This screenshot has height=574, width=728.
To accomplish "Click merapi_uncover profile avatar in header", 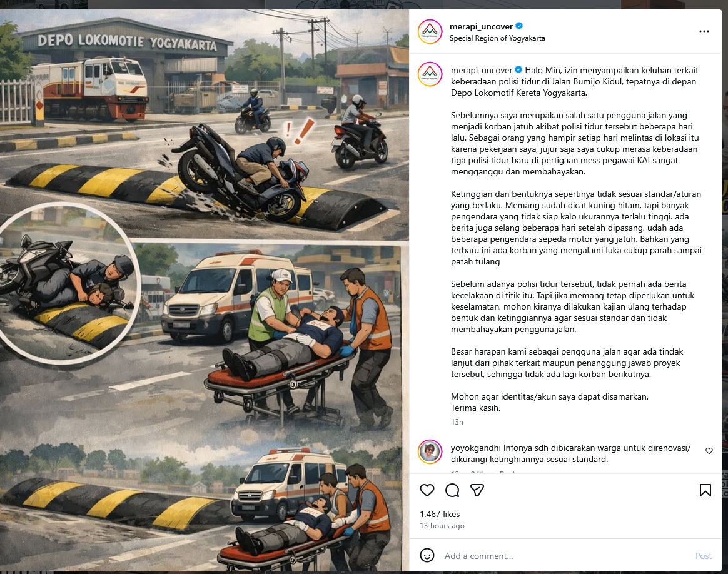I will coord(430,31).
